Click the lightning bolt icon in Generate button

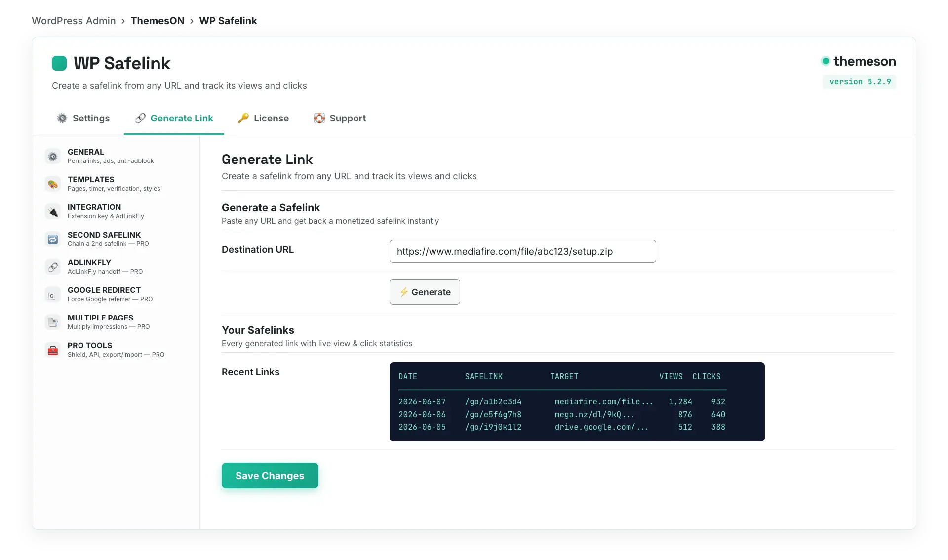[x=404, y=292]
